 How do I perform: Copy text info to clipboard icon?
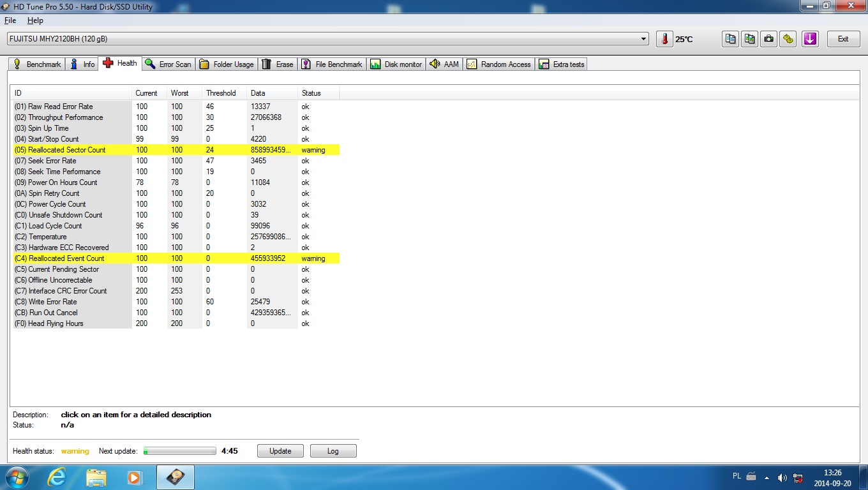[x=730, y=39]
